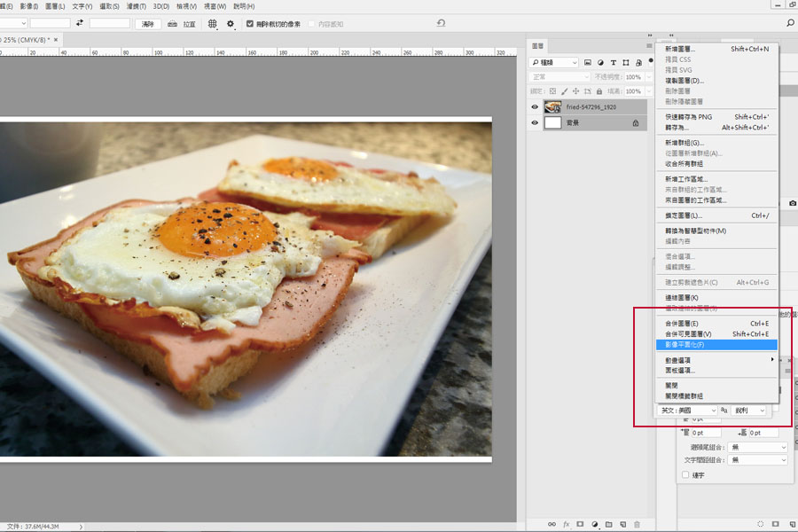The image size is (798, 532).
Task: Lock transparent pixels icon in Layers panel
Action: pyautogui.click(x=552, y=91)
